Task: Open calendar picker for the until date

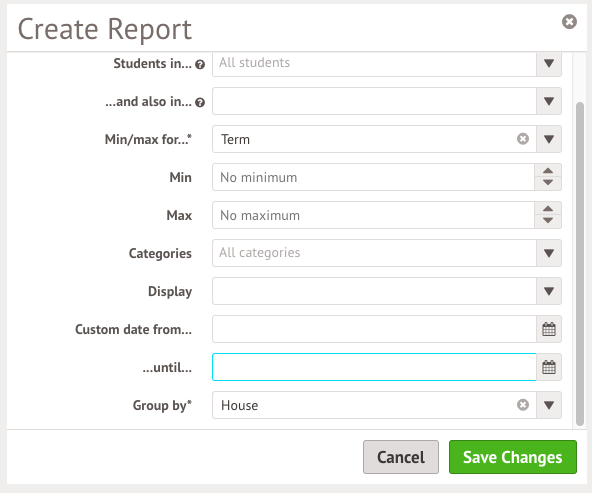Action: tap(549, 367)
